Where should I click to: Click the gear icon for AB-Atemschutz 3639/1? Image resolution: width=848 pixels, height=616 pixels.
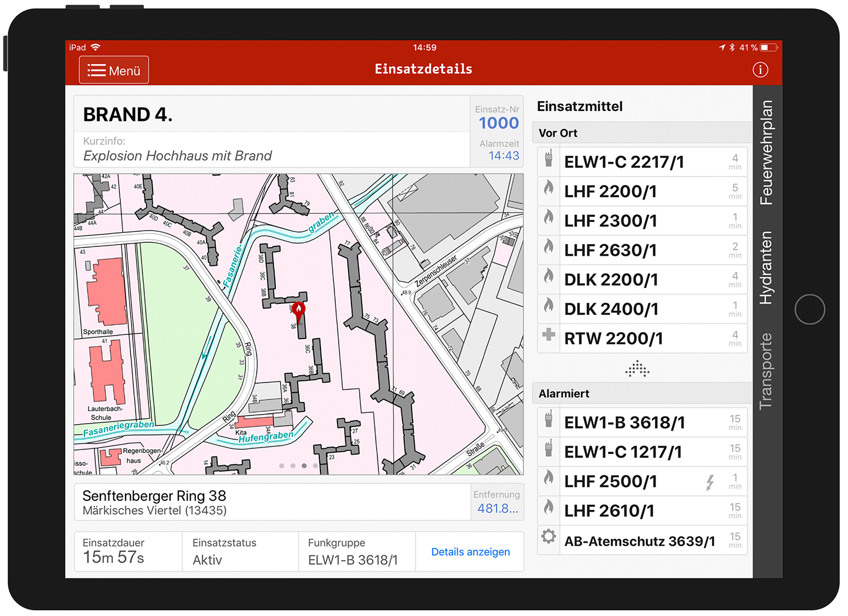[549, 537]
